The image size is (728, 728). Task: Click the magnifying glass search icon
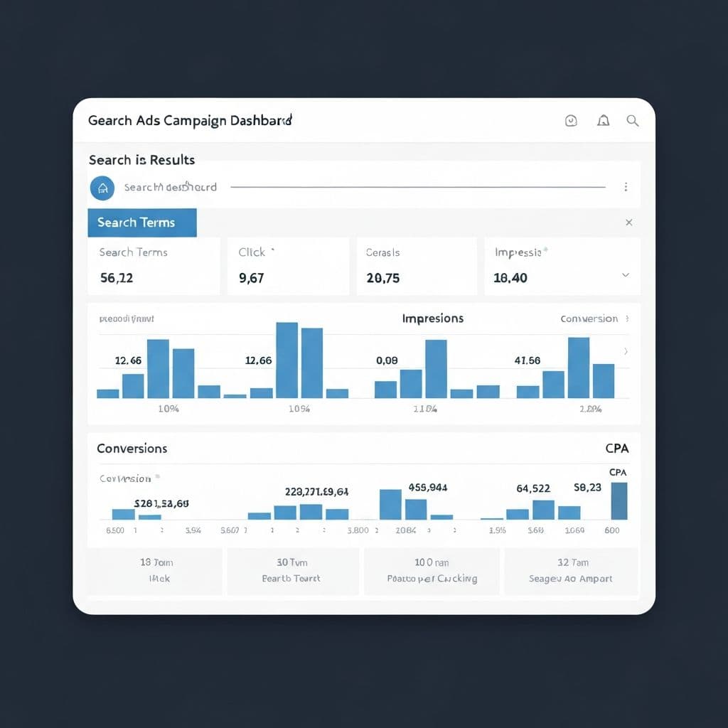(x=632, y=121)
